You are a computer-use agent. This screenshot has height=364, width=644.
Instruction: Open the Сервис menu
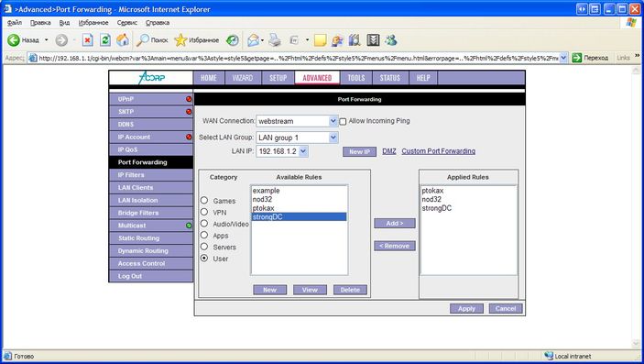(127, 23)
